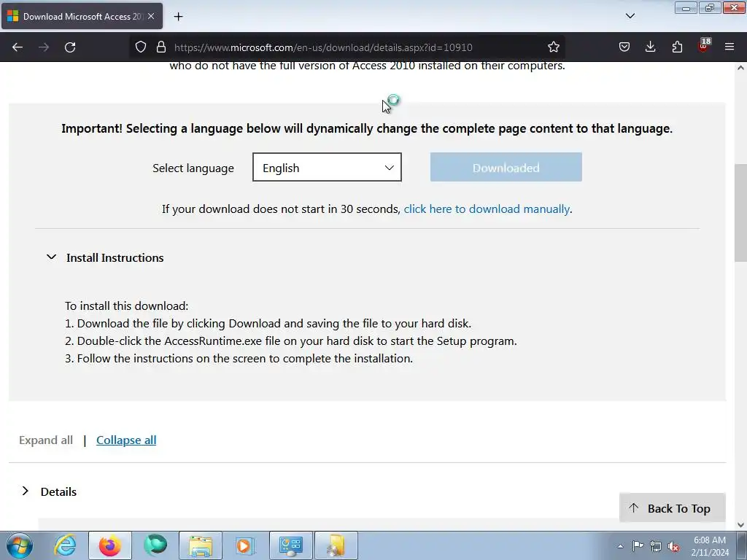Open Action Center flag icon

click(638, 546)
